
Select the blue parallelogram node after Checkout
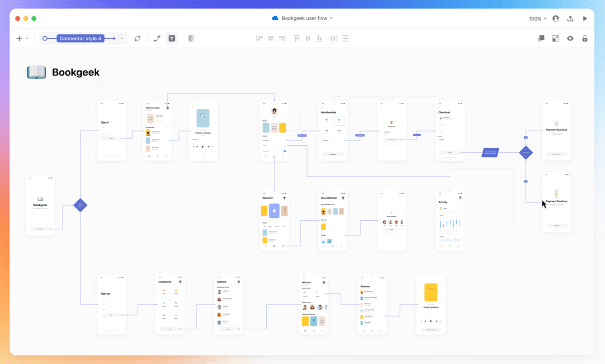point(490,152)
